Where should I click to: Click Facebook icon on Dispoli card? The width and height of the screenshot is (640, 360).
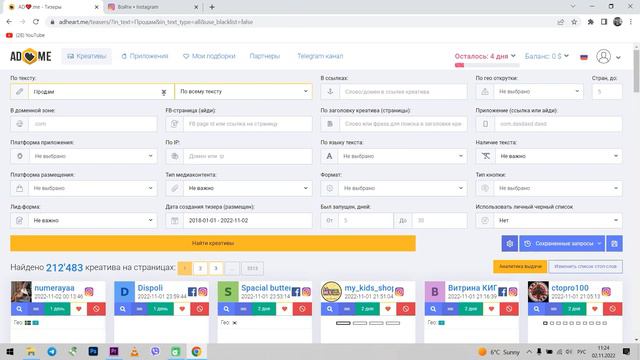(192, 291)
